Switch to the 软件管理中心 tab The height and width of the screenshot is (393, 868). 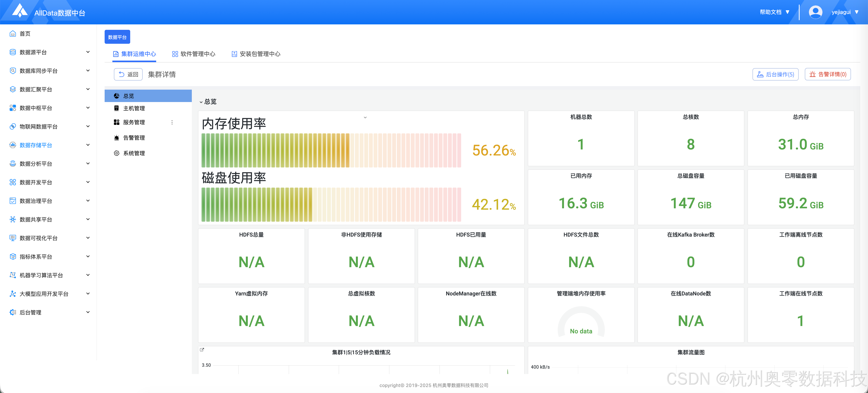click(194, 54)
